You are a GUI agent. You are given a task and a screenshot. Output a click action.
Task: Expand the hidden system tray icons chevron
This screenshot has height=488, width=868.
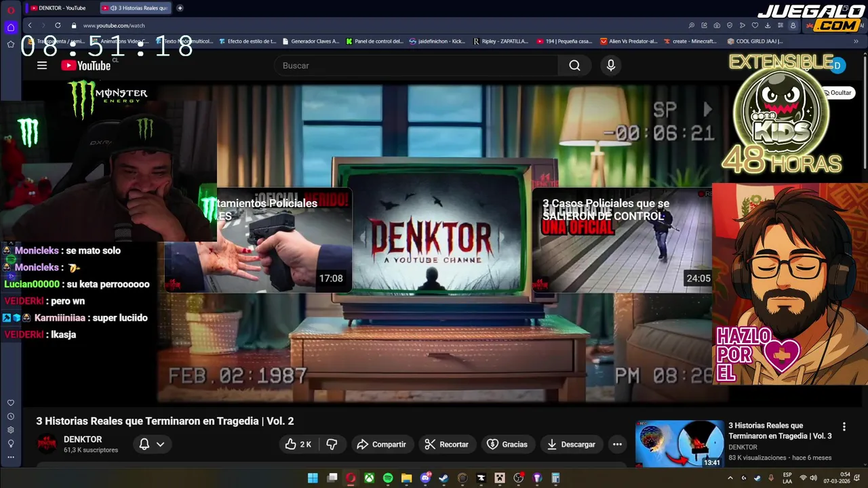730,478
